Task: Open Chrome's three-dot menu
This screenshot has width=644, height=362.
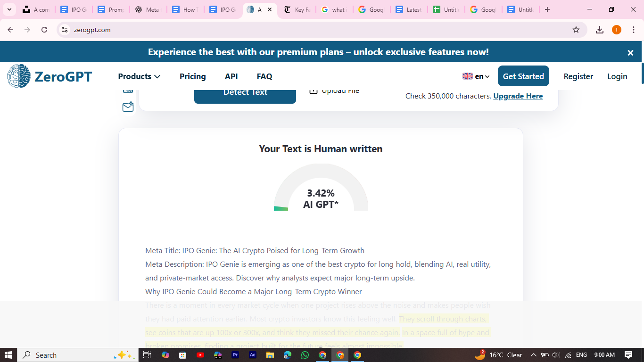Action: 633,30
